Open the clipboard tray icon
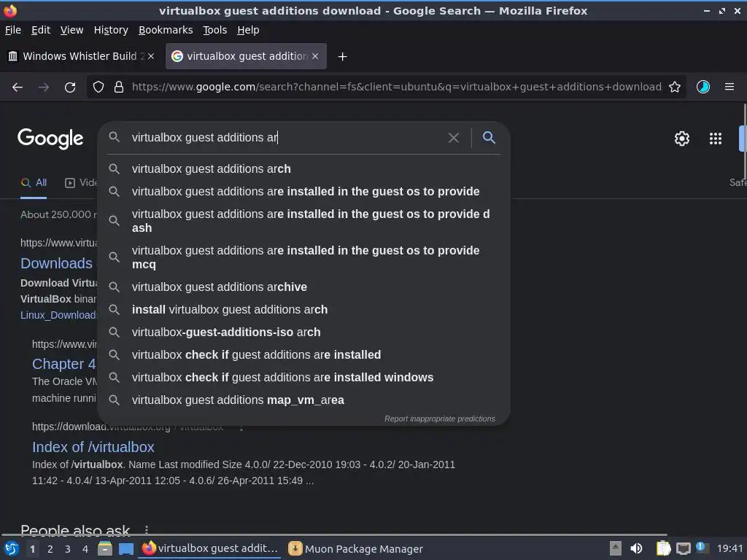 point(663,548)
